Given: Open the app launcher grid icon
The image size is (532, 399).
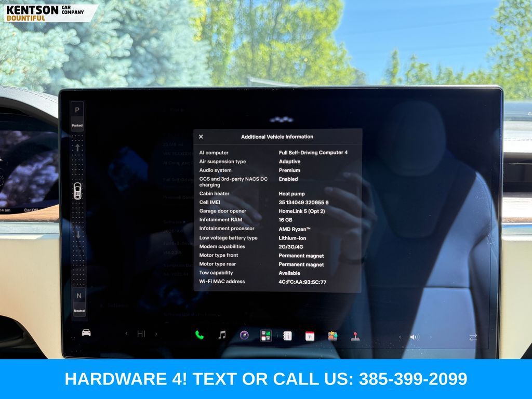Looking at the screenshot, I should 265,336.
